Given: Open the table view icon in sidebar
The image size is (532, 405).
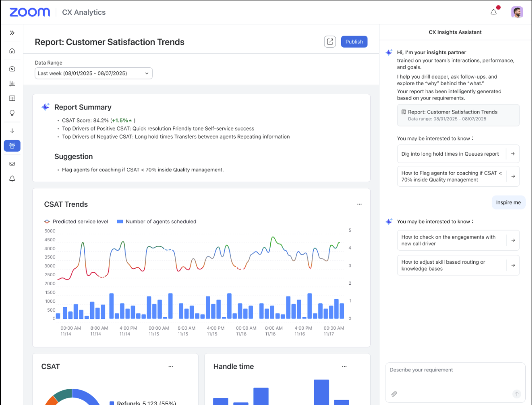Looking at the screenshot, I should click(x=12, y=98).
